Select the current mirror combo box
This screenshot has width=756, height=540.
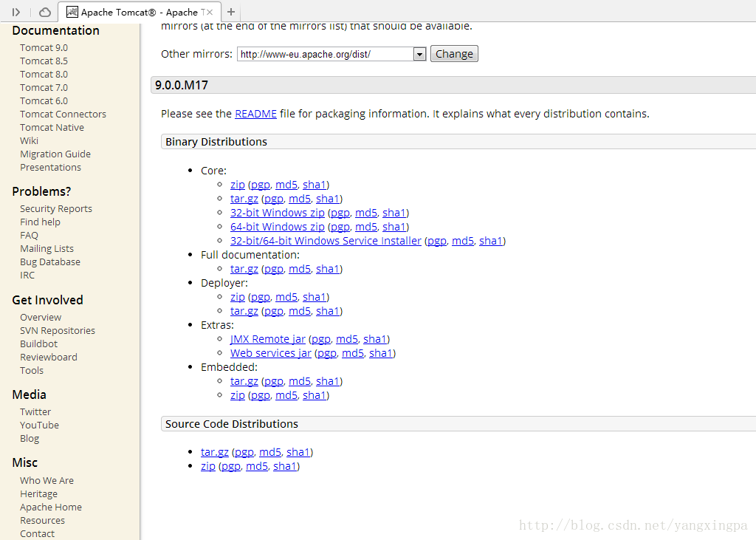tap(325, 53)
